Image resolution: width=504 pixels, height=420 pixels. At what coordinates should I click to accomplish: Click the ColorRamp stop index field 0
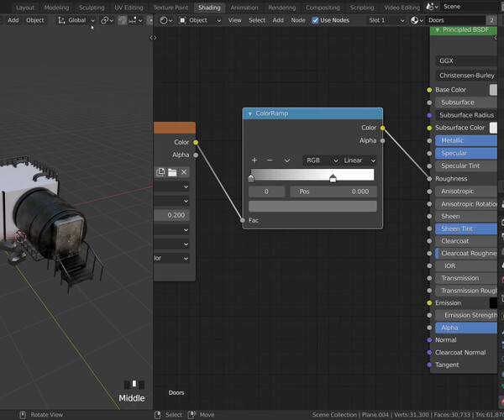tap(267, 192)
